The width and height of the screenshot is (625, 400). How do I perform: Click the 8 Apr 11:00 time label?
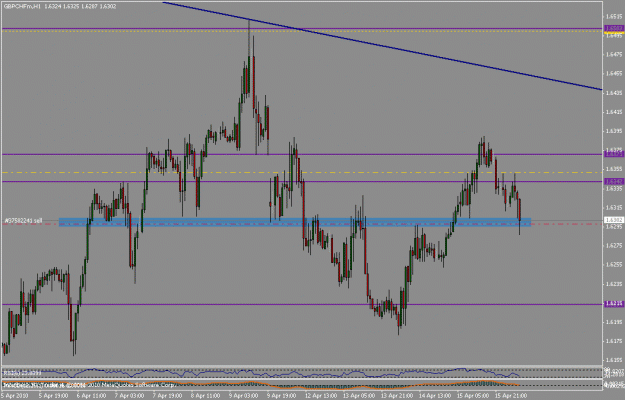click(x=205, y=395)
